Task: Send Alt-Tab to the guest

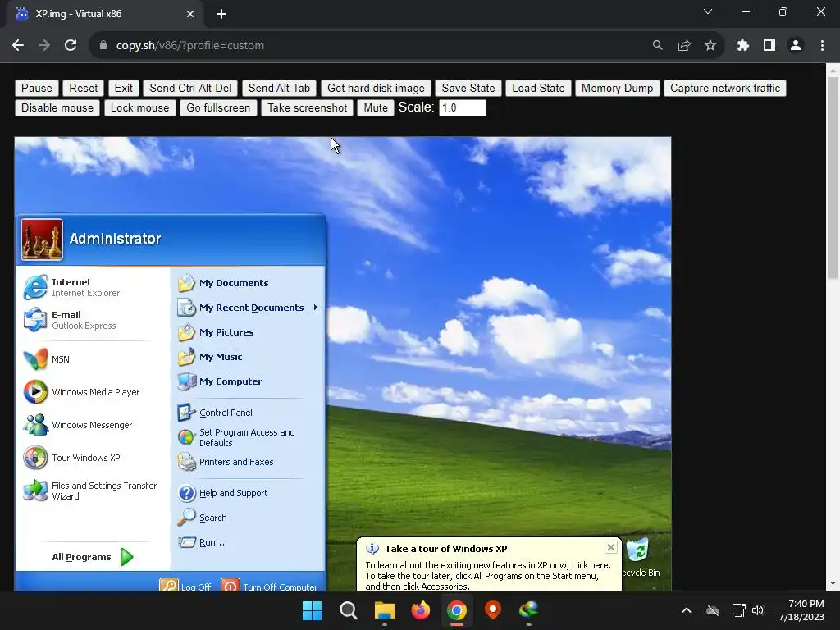Action: (x=279, y=88)
